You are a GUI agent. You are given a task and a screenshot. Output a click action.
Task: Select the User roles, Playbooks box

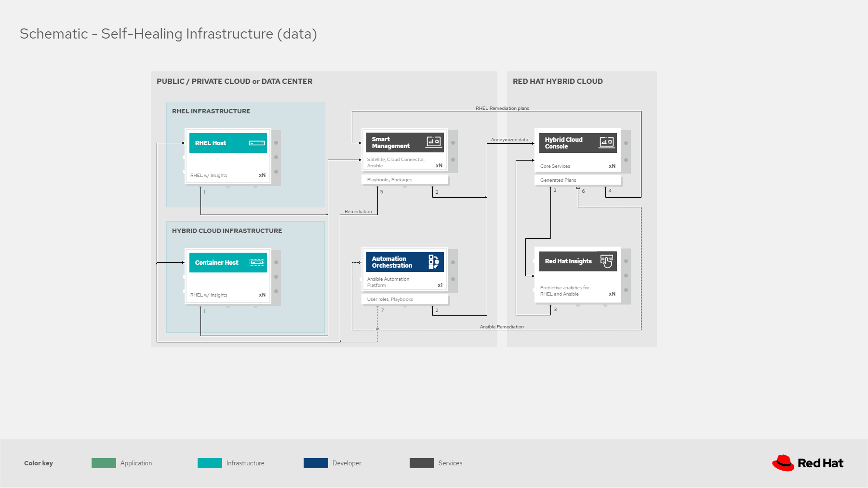pos(405,299)
